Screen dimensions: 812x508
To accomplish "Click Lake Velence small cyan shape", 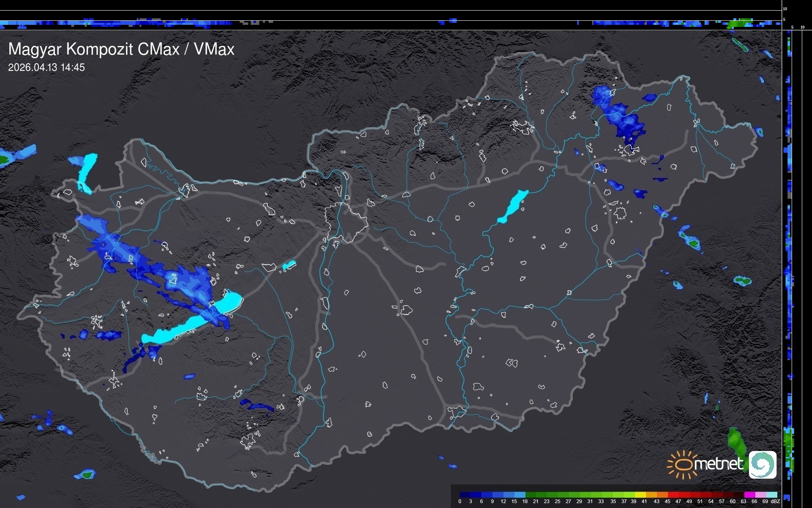I will coord(289,265).
